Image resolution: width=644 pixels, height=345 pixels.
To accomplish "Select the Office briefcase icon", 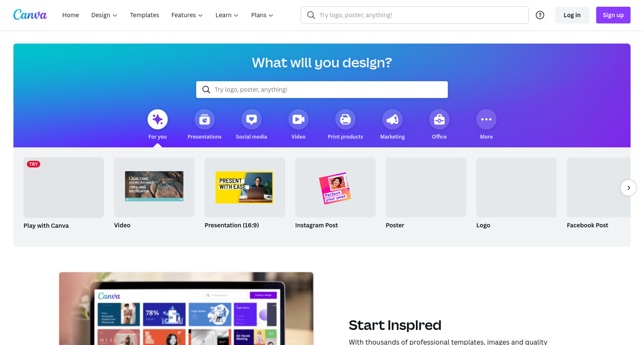I will tap(439, 119).
